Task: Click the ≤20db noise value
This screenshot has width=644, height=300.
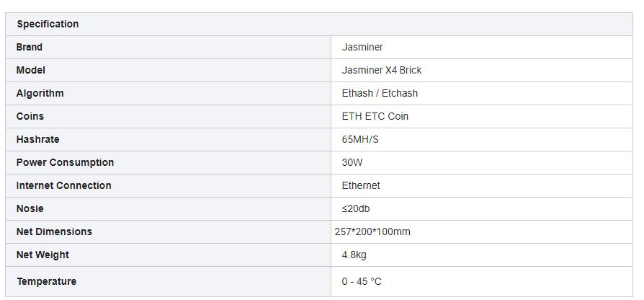Action: tap(356, 208)
